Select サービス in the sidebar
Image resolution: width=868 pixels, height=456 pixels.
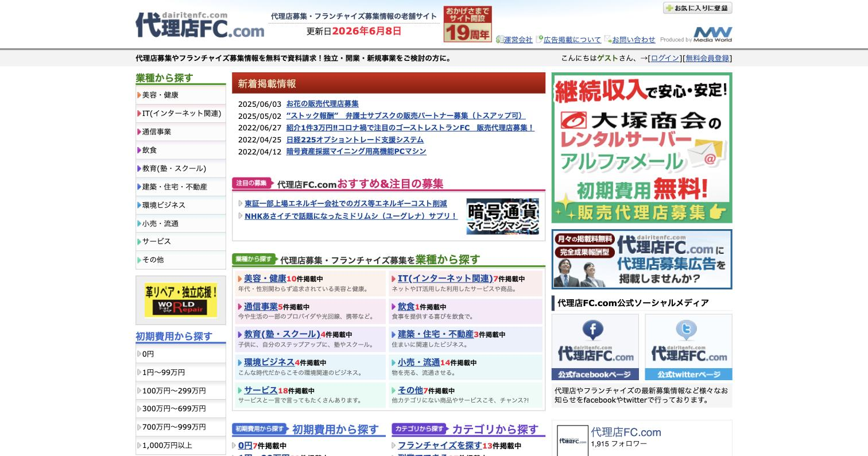pos(181,241)
